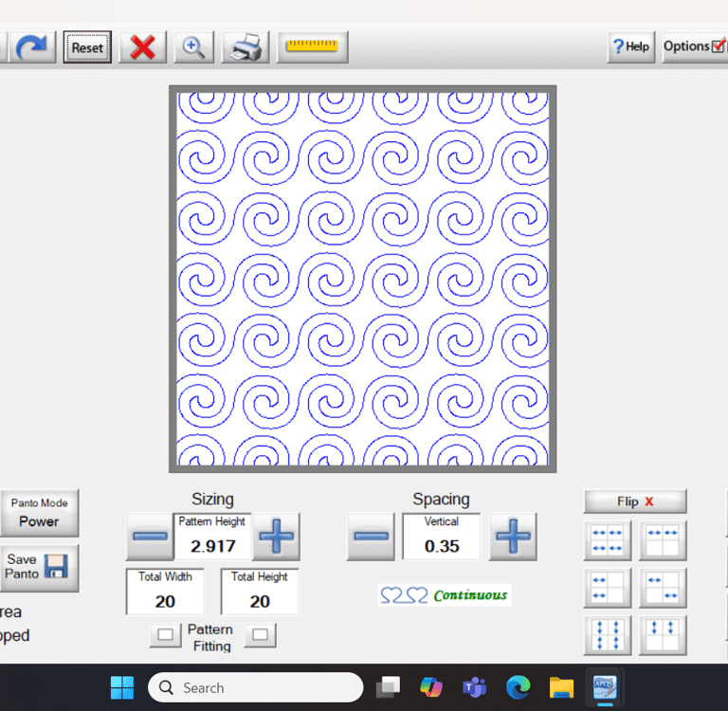Click the APQS quilting app taskbar icon
The width and height of the screenshot is (728, 711).
(x=605, y=688)
